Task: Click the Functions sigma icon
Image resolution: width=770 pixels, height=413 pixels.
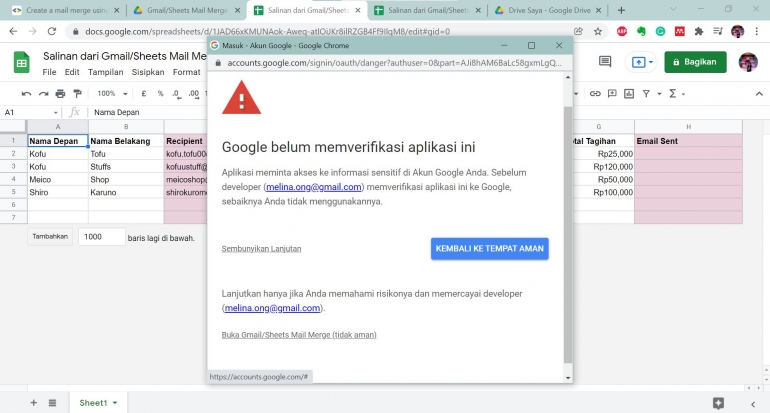Action: [x=673, y=93]
